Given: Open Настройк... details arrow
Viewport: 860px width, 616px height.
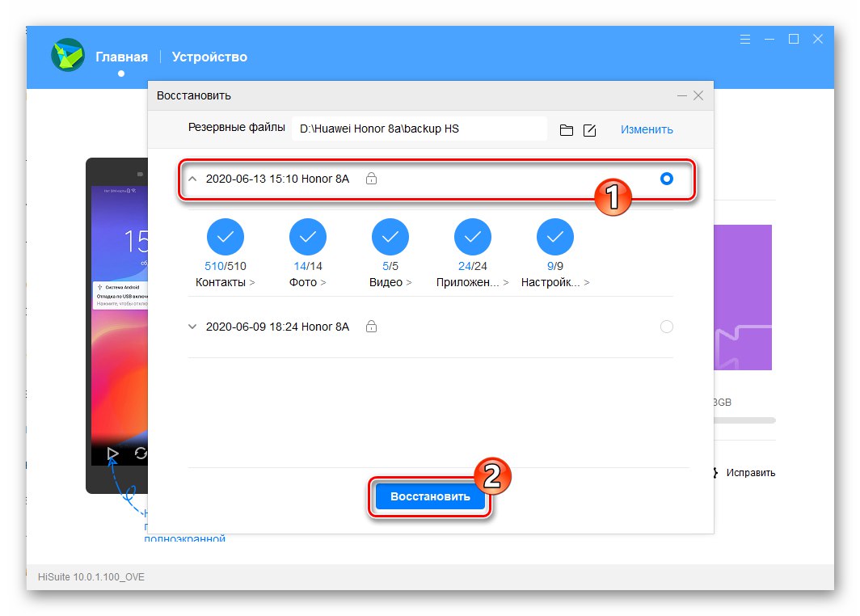Looking at the screenshot, I should (x=587, y=282).
